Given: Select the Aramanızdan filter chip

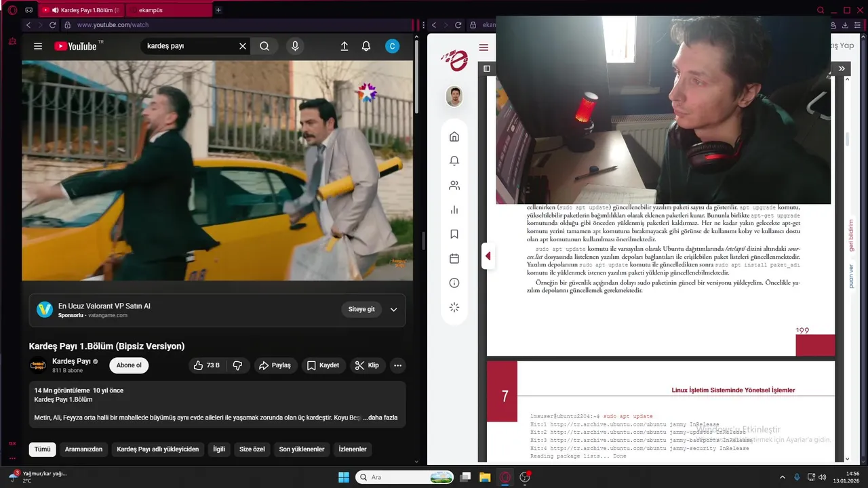Looking at the screenshot, I should tap(83, 449).
